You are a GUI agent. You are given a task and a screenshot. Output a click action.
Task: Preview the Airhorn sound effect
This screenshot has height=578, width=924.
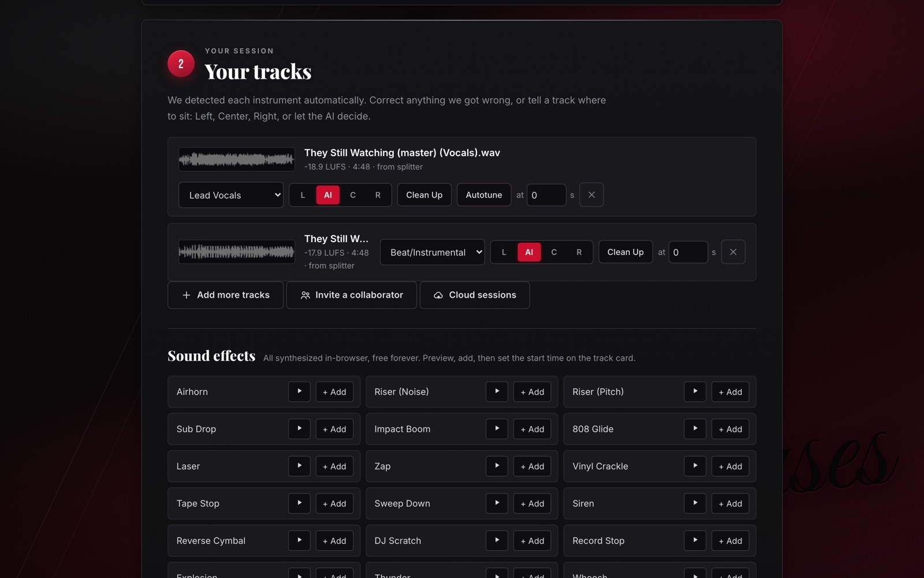[299, 391]
